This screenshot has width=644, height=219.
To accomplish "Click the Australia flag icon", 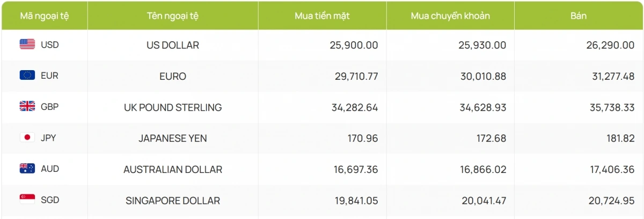I will click(x=27, y=169).
